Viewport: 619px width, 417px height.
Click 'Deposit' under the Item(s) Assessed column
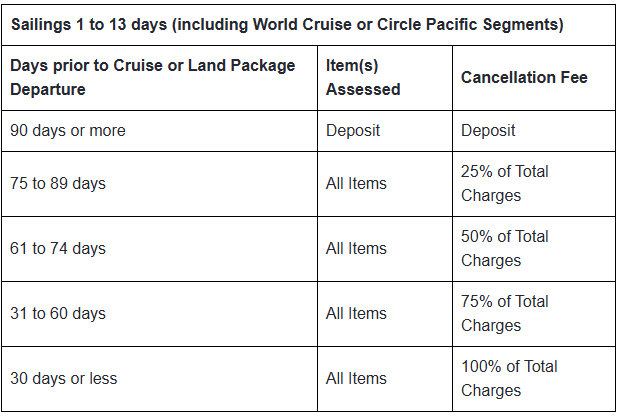pos(353,130)
